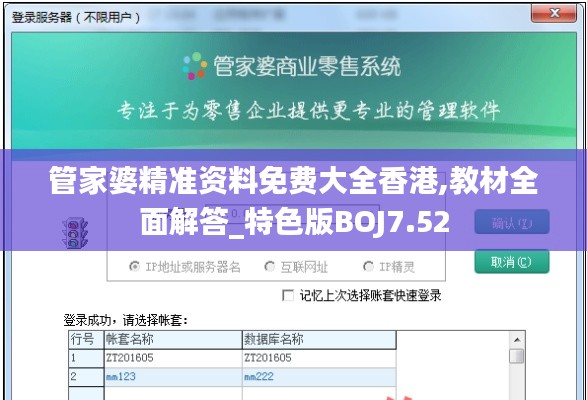
Task: Enable 记忆上次选择账套快速登录 checkbox
Action: click(288, 296)
